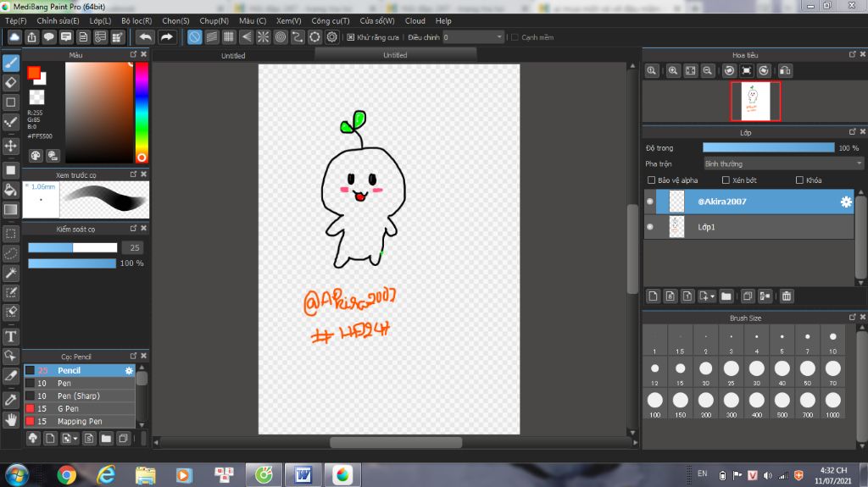
Task: Zoom in on the navigator panel
Action: point(673,71)
